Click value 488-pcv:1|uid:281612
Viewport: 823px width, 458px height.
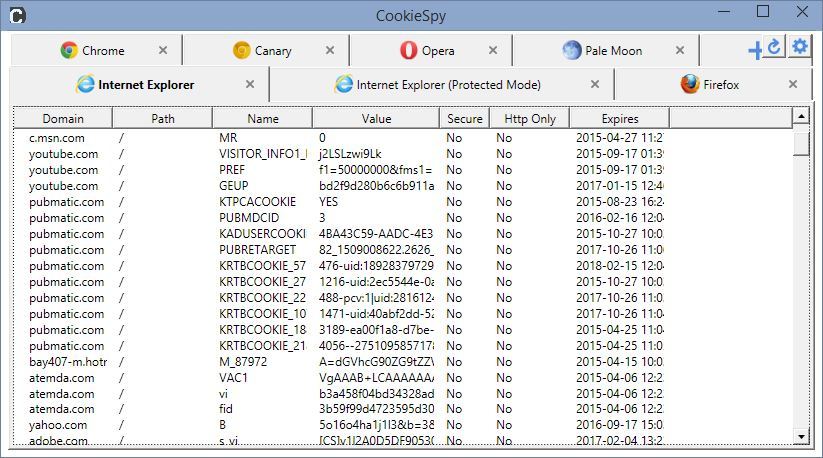(x=376, y=297)
